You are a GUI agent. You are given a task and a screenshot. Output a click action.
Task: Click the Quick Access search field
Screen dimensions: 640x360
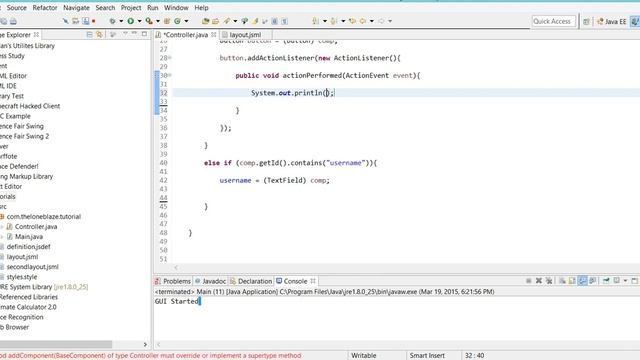point(553,21)
